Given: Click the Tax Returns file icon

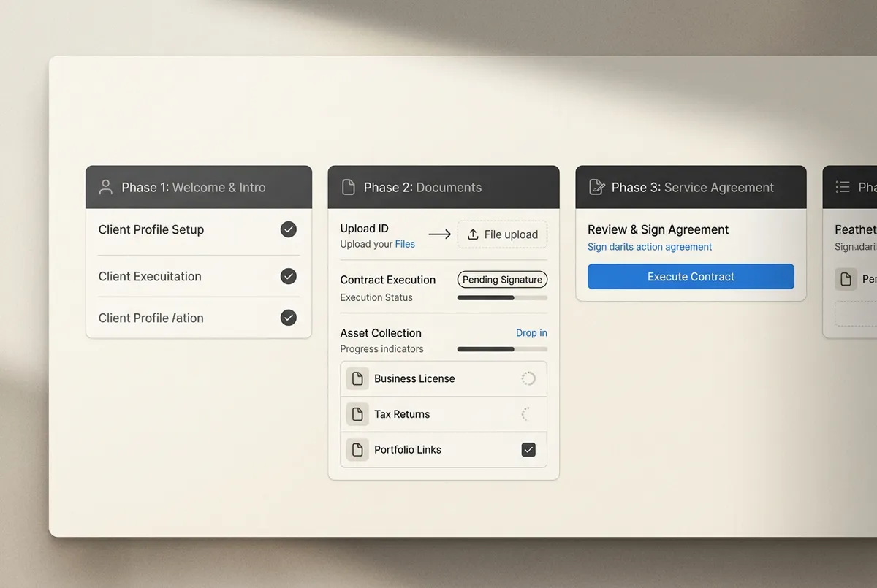Looking at the screenshot, I should (x=357, y=414).
